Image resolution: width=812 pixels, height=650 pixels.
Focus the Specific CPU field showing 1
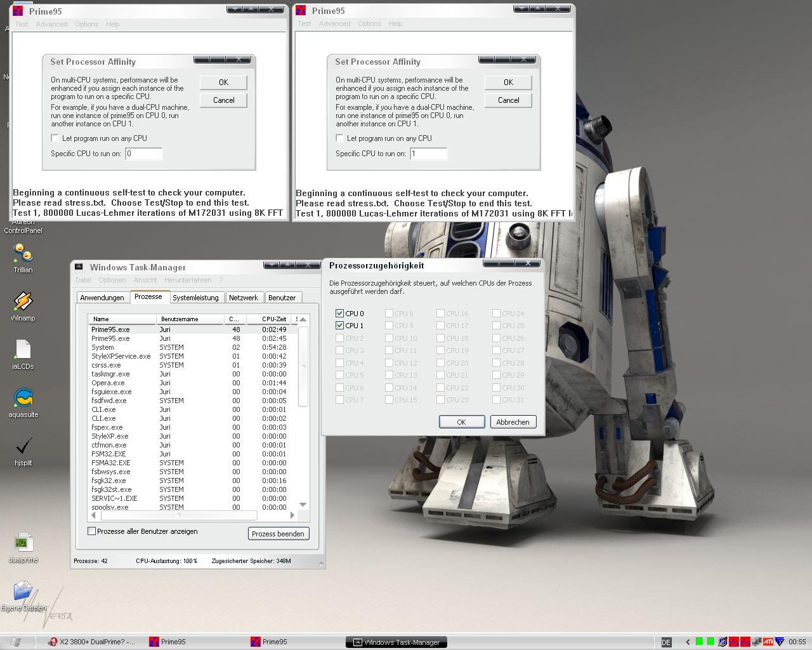click(428, 154)
